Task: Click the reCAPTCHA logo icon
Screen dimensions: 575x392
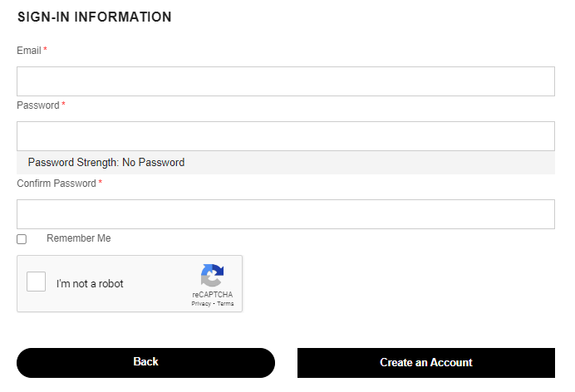Action: pos(212,275)
